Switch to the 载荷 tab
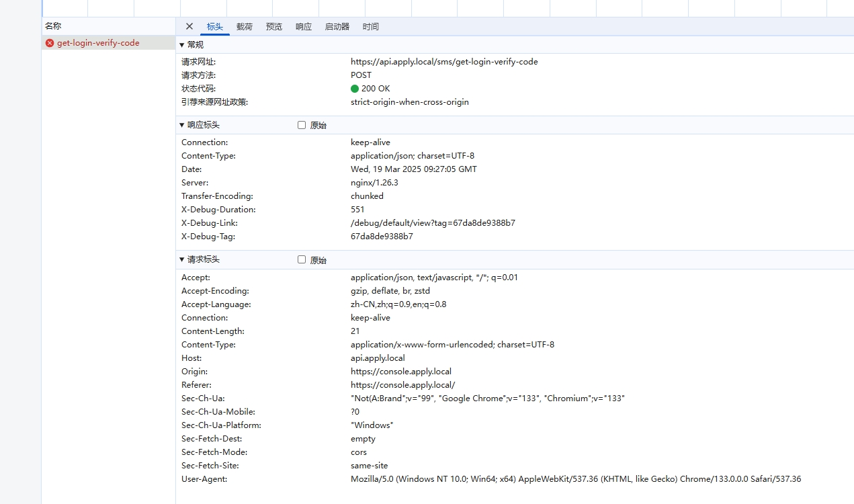 (245, 27)
